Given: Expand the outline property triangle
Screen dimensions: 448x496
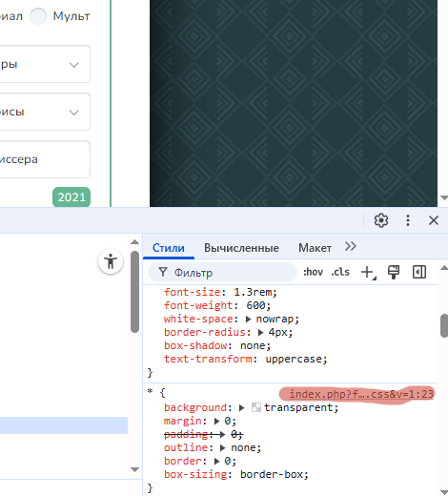Looking at the screenshot, I should tap(223, 448).
